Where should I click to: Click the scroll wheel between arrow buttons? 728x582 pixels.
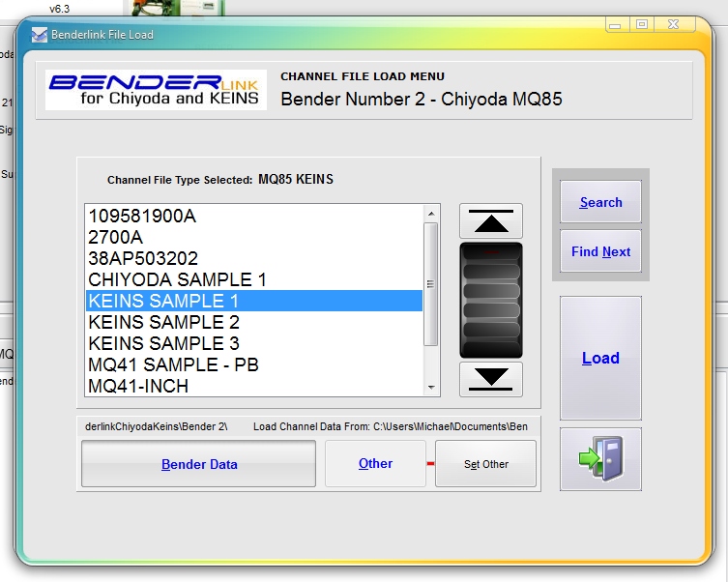coord(491,300)
